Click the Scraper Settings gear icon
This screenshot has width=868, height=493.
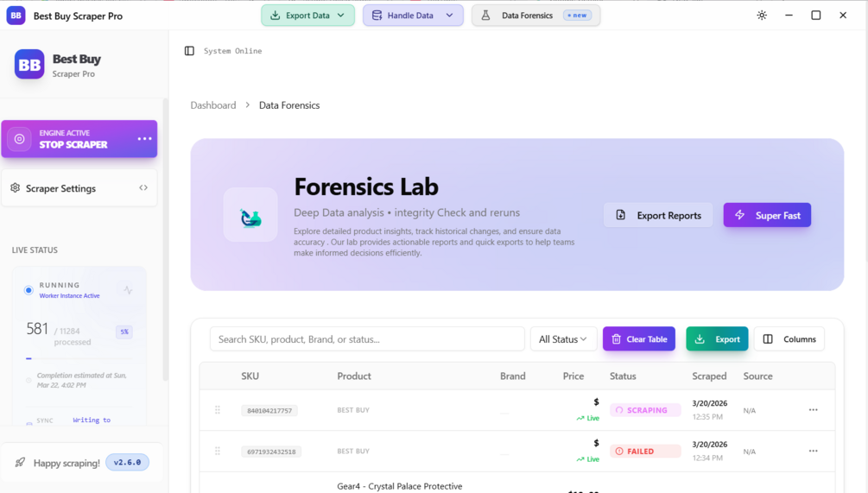[x=15, y=188]
